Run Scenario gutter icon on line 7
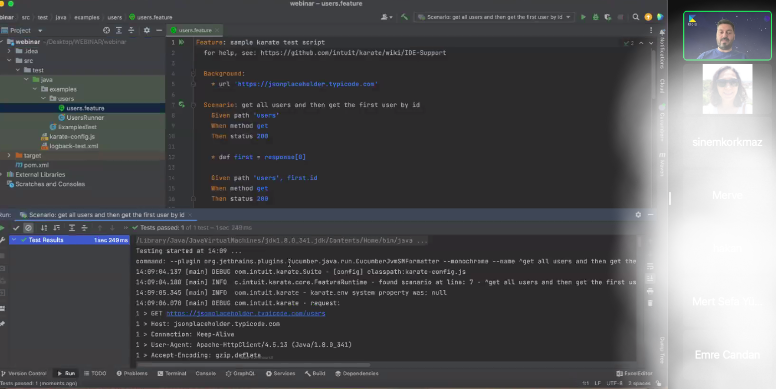This screenshot has height=389, width=776. tap(182, 104)
